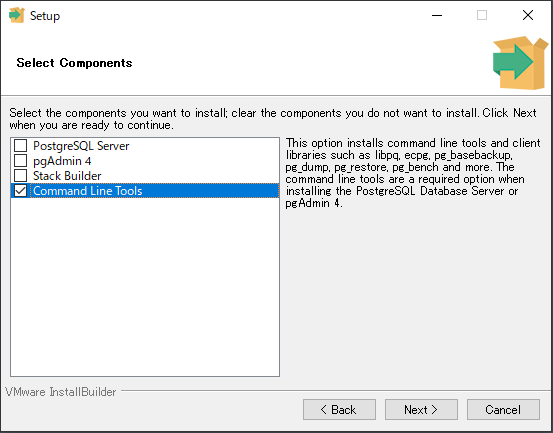Viewport: 553px width, 433px height.
Task: Click the Select Components heading
Action: [74, 63]
